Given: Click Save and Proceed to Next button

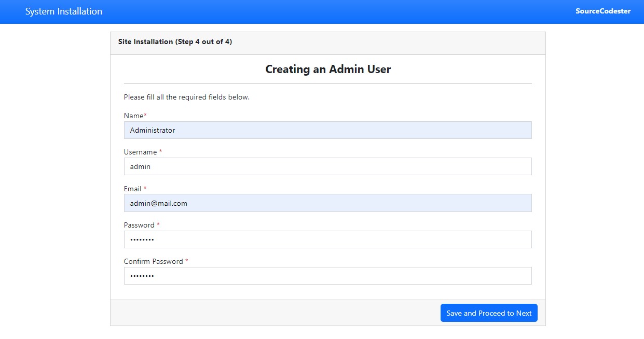Looking at the screenshot, I should [489, 313].
